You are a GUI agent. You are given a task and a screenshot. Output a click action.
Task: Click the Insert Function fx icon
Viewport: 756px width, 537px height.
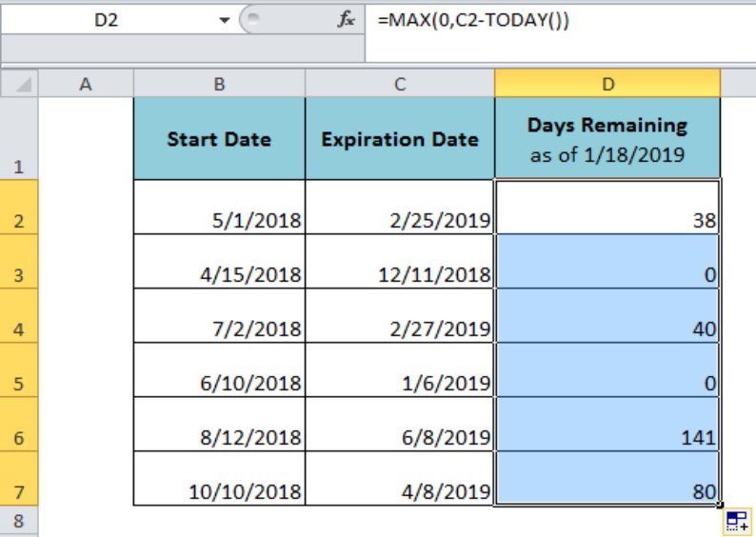coord(347,19)
